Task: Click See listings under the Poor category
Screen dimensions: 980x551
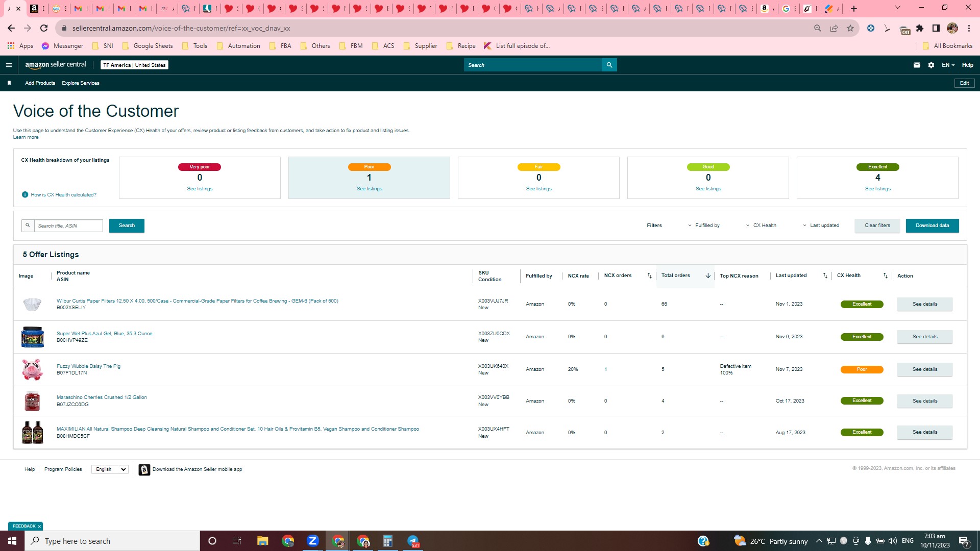Action: click(369, 189)
